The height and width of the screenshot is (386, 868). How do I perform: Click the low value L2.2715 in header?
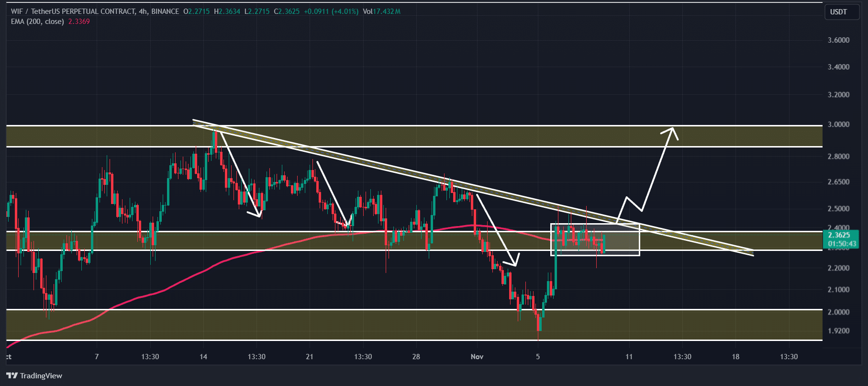[257, 11]
